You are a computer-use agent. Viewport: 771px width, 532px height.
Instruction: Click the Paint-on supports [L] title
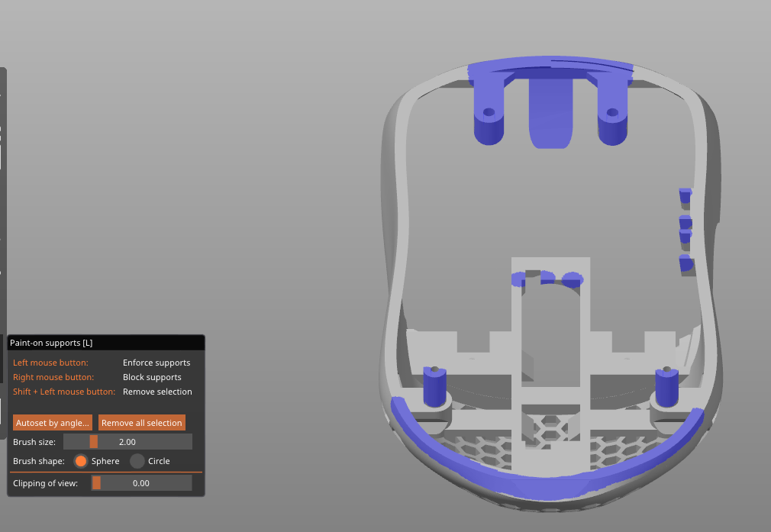[x=51, y=343]
